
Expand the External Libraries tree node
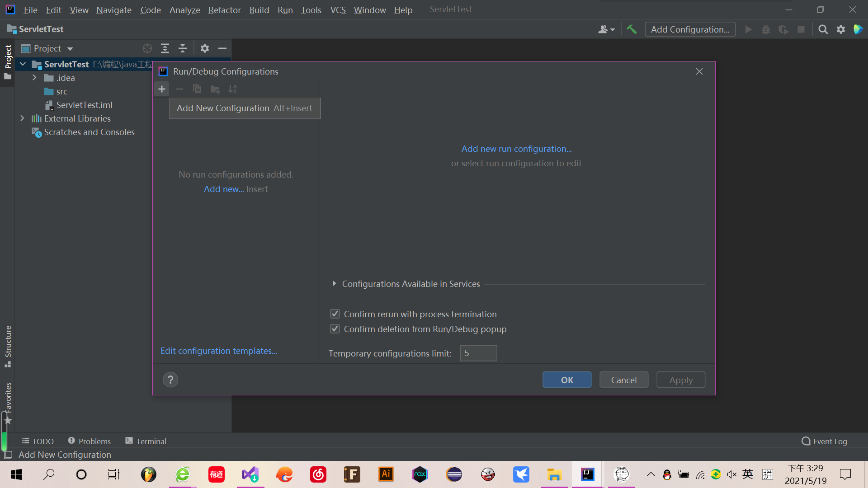(x=23, y=118)
